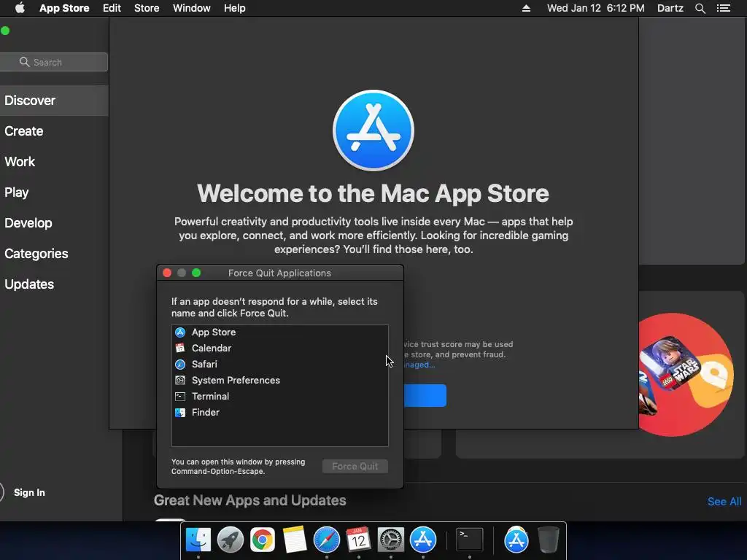Click Welcome to the Mac App Store heading

tap(373, 193)
